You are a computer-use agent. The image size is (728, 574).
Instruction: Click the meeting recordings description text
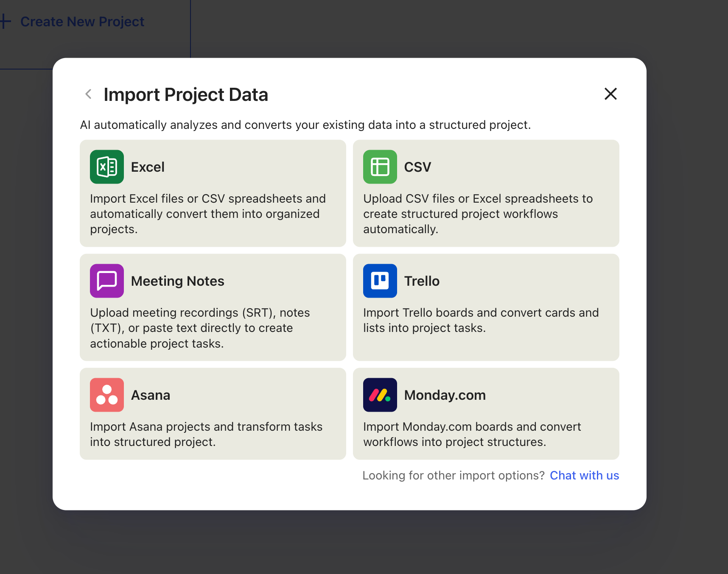pos(200,328)
